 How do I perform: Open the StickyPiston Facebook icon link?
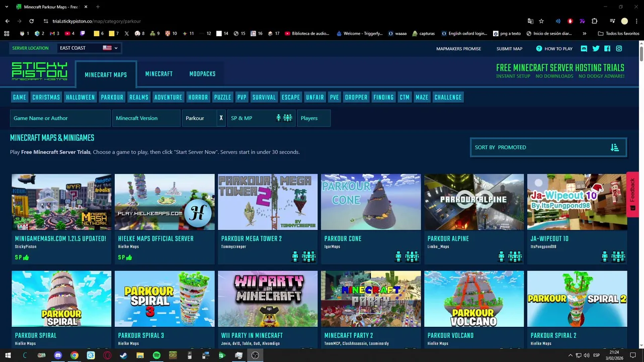(607, 49)
